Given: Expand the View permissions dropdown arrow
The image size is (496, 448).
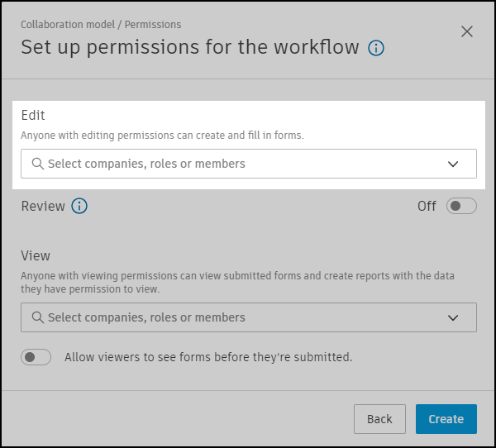Looking at the screenshot, I should 453,317.
